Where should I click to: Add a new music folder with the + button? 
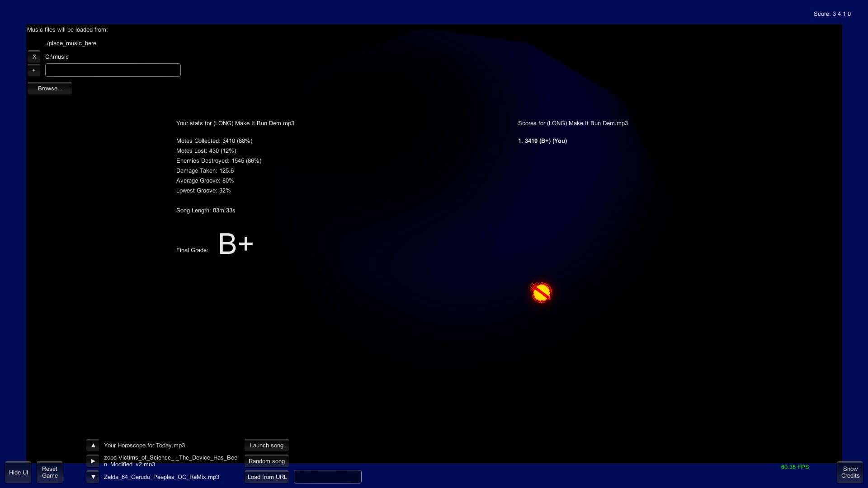[34, 70]
